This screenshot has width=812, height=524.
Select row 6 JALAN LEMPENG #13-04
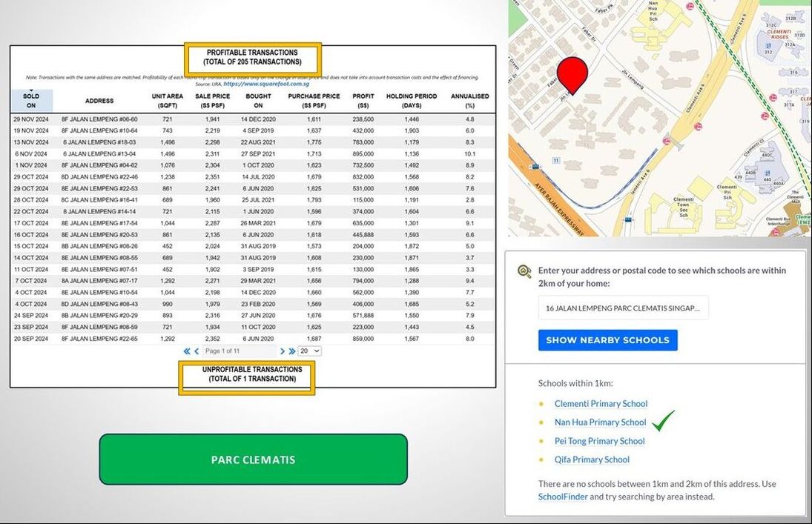coord(253,153)
